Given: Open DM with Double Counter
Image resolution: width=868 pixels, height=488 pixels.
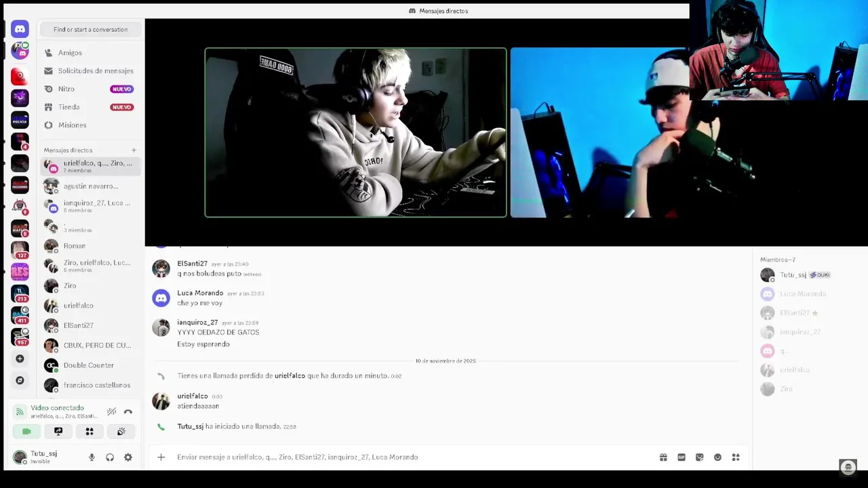Looking at the screenshot, I should tap(90, 365).
